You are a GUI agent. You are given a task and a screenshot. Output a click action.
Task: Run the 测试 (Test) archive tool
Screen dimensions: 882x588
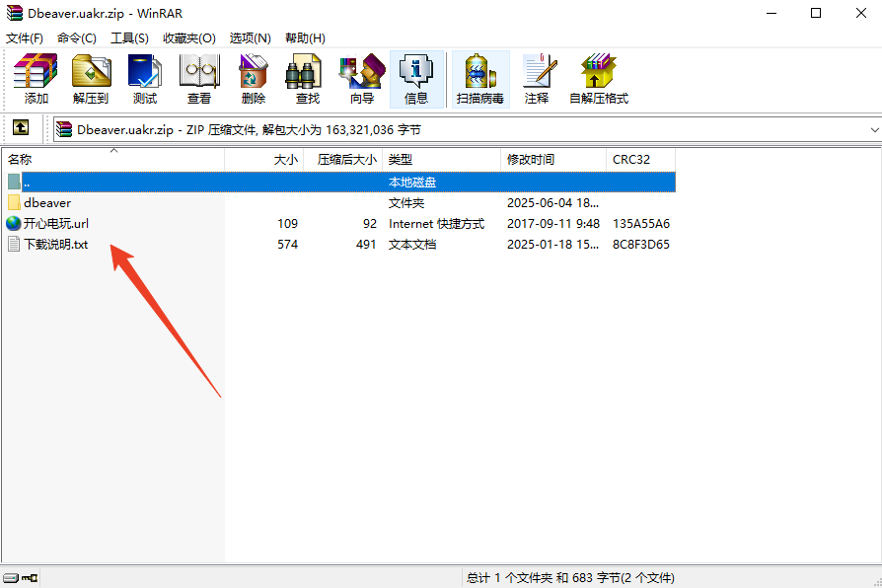(x=145, y=79)
